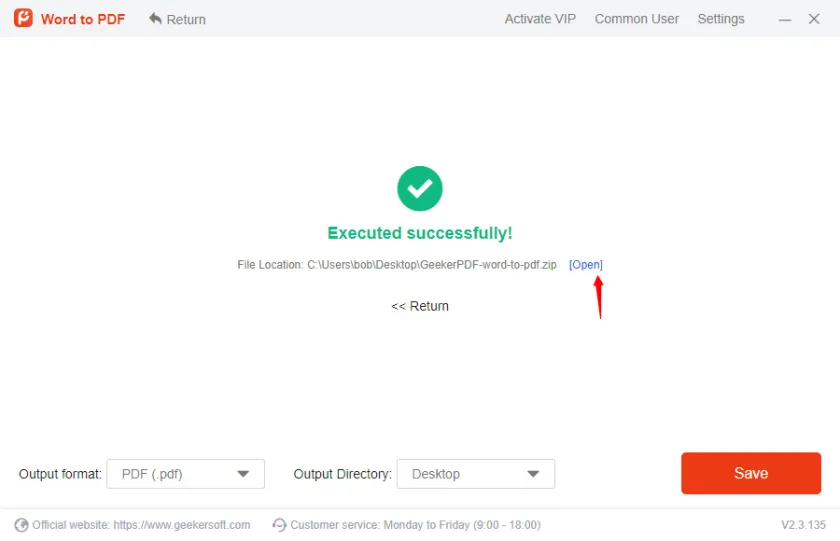Screen dimensions: 840x541
Task: Click the << Return link
Action: click(420, 306)
